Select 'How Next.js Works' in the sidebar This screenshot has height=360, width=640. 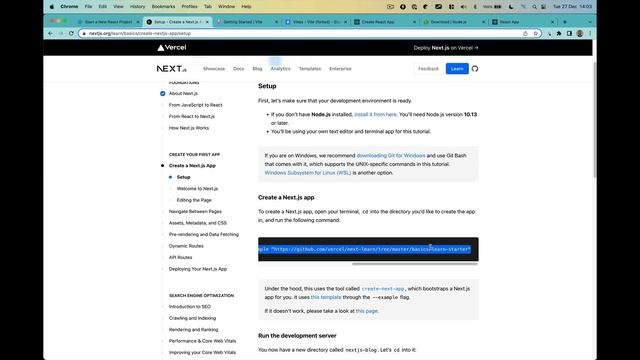(x=189, y=128)
